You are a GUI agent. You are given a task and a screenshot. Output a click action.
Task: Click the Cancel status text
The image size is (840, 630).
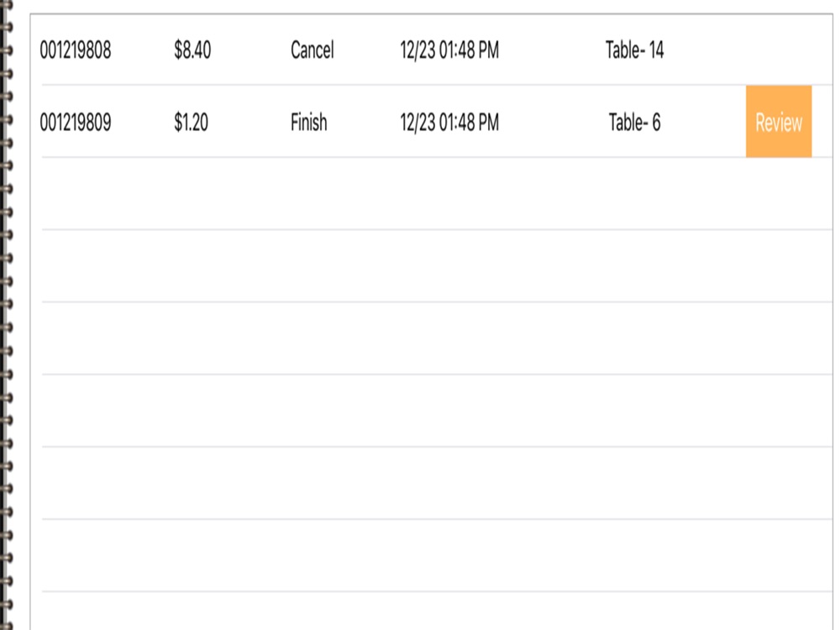(312, 50)
